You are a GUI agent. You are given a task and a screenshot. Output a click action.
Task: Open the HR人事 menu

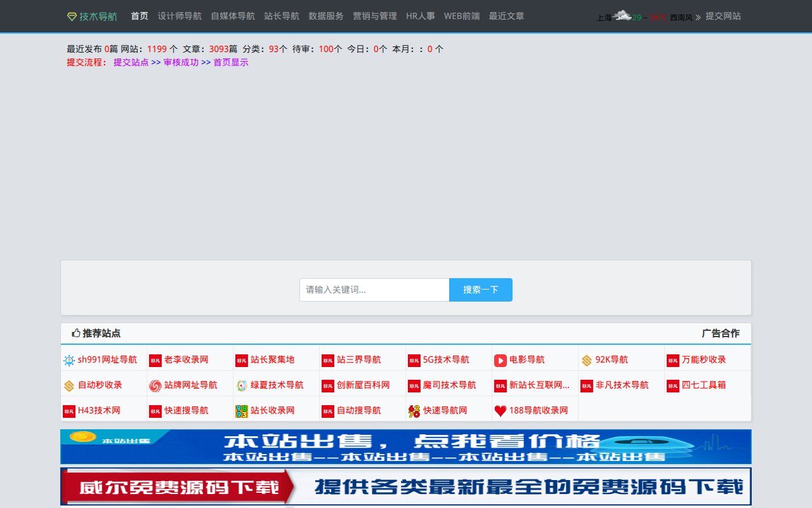click(421, 16)
